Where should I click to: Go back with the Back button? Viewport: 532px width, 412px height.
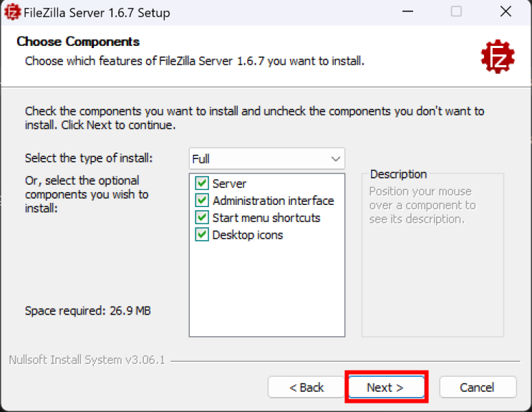[x=306, y=388]
